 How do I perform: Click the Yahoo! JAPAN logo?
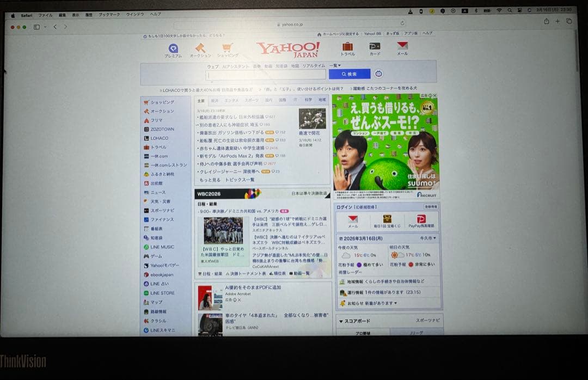(x=289, y=50)
